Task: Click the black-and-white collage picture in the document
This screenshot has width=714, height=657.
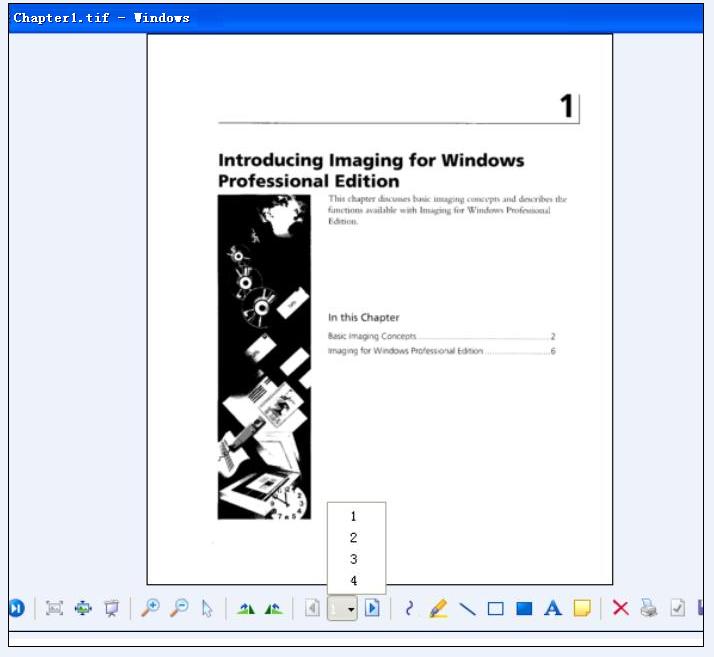Action: [264, 357]
